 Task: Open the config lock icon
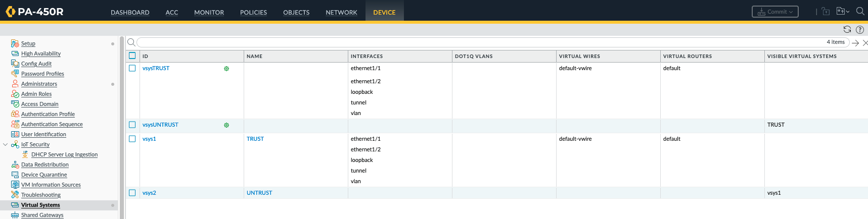tap(826, 11)
